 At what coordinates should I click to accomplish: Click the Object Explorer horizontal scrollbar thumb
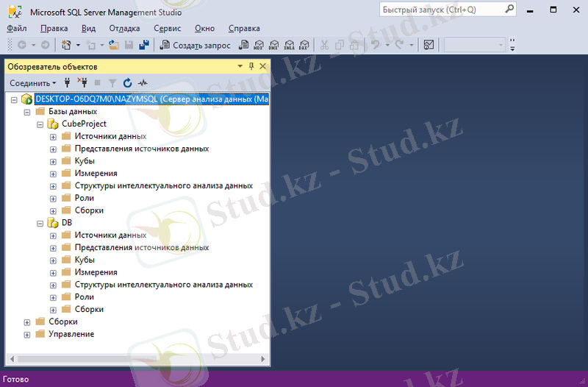pos(87,359)
